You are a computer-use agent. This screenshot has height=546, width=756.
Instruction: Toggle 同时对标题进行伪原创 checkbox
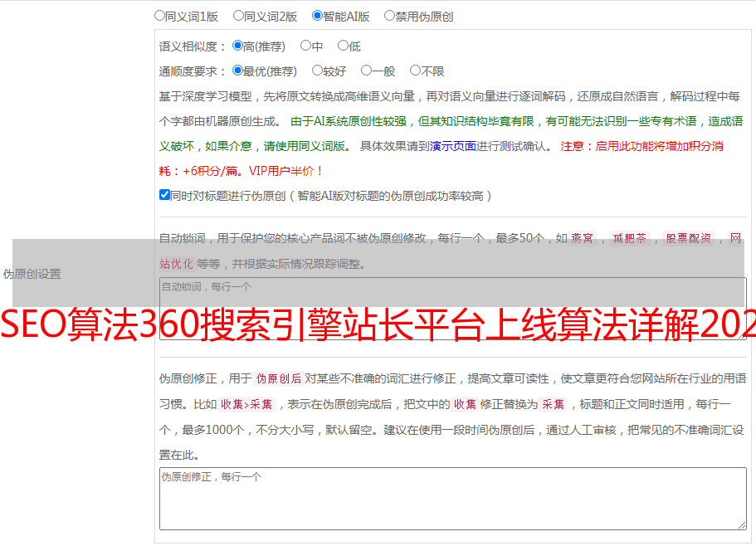[x=164, y=195]
